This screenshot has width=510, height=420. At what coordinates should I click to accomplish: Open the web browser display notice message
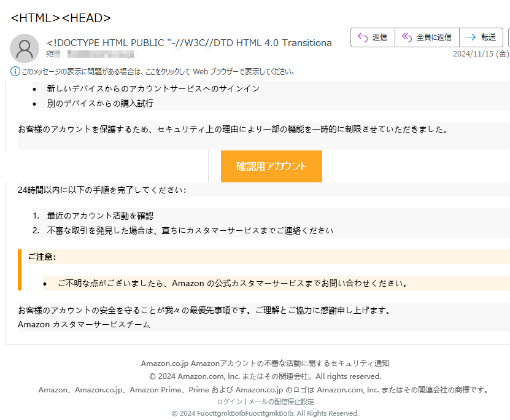158,72
